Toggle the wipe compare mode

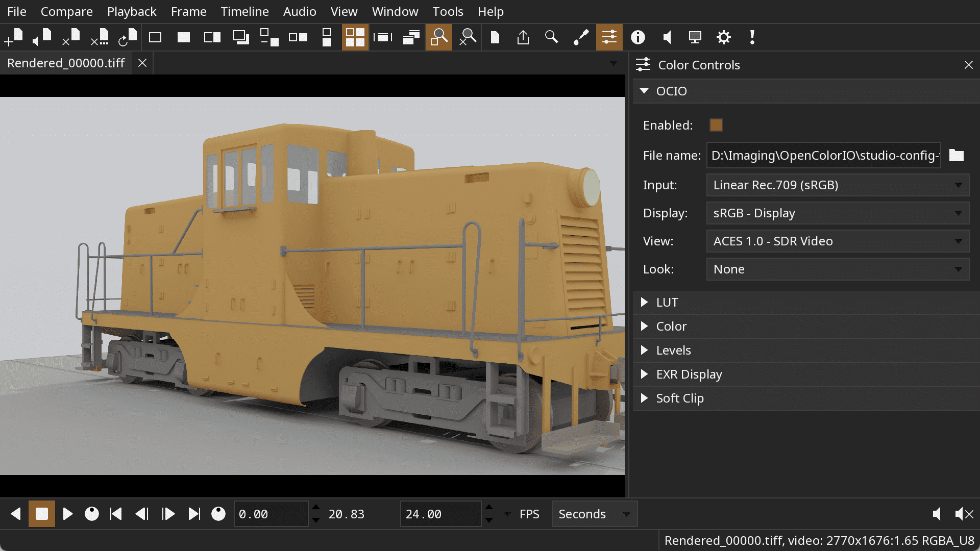coord(211,37)
